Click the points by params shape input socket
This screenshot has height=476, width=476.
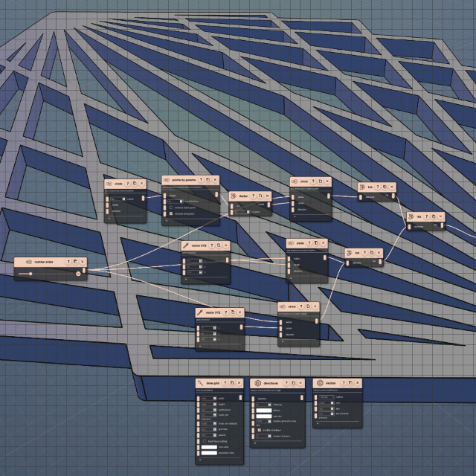pyautogui.click(x=165, y=196)
